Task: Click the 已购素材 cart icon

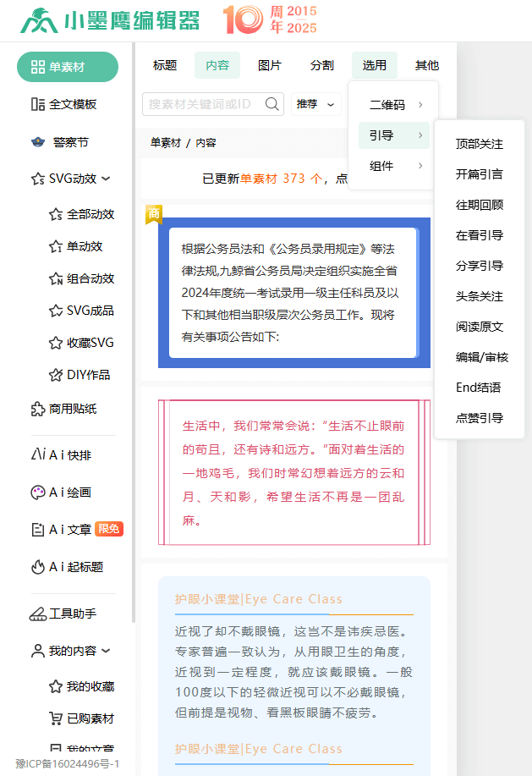Action: coord(56,718)
